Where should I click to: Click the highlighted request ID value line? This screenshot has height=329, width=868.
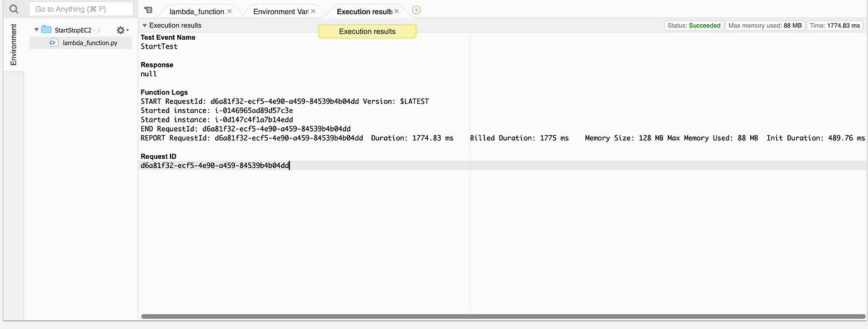(x=503, y=166)
